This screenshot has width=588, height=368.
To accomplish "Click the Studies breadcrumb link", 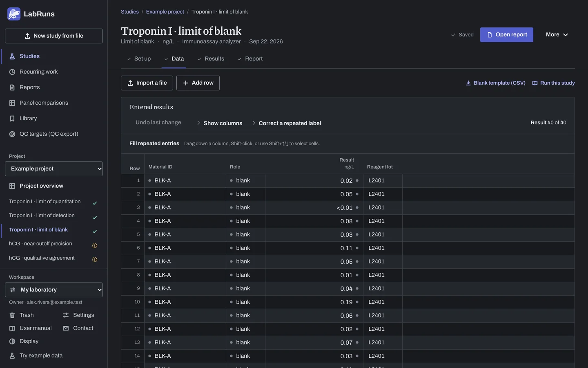I will 130,12.
